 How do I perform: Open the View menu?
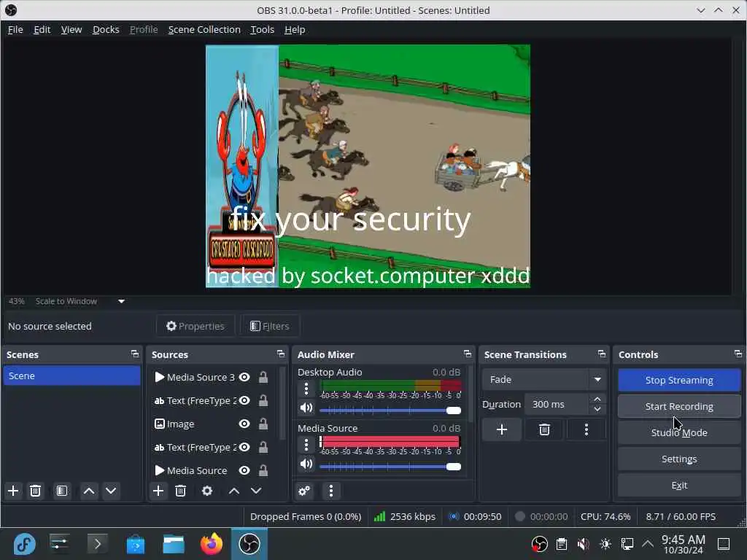pyautogui.click(x=71, y=29)
